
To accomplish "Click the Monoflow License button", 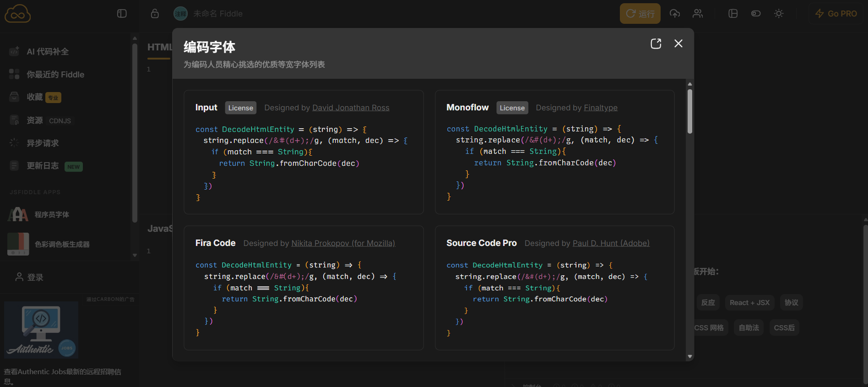I will click(x=512, y=108).
